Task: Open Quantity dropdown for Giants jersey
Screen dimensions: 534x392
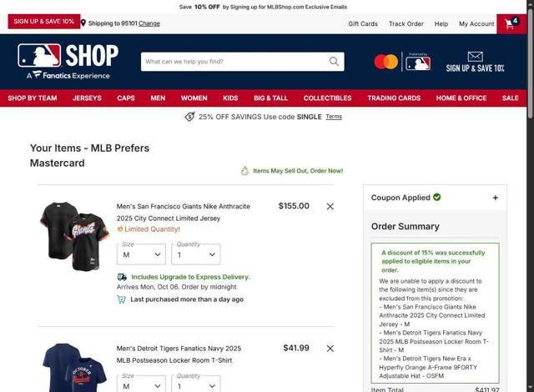Action: point(196,254)
